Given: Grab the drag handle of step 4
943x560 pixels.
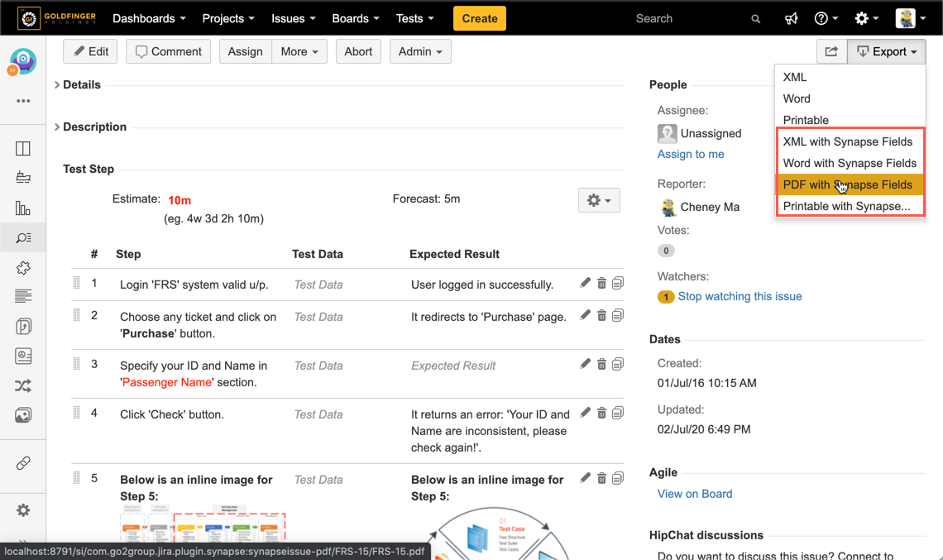Looking at the screenshot, I should pyautogui.click(x=77, y=414).
